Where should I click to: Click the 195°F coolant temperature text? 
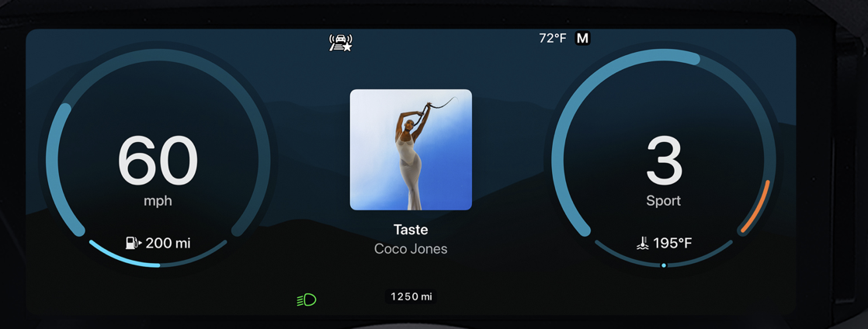pos(672,244)
